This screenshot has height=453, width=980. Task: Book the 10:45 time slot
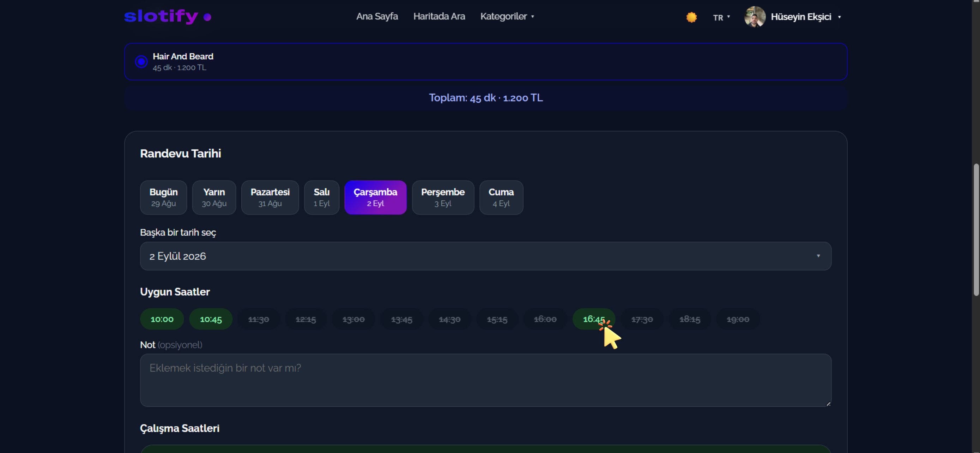click(x=211, y=319)
